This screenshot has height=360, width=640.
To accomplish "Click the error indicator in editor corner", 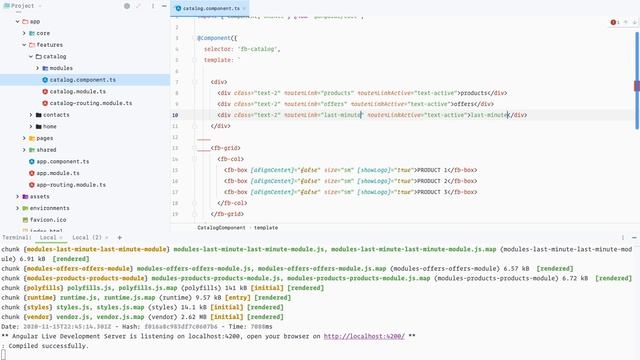I will [x=615, y=22].
